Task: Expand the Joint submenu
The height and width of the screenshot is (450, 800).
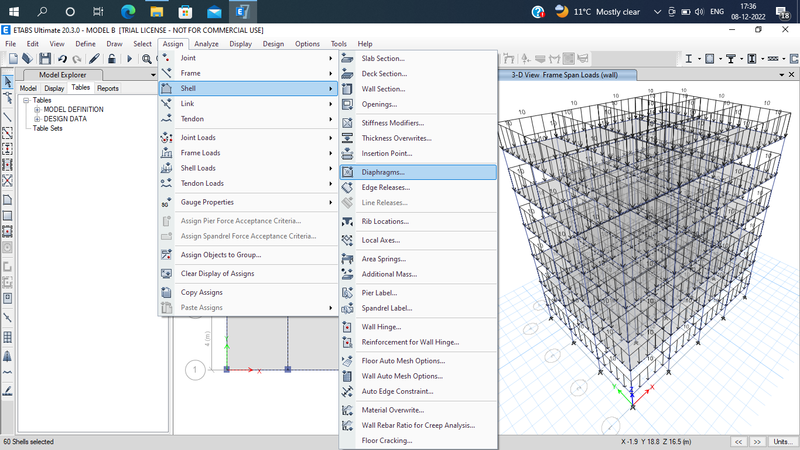Action: point(248,58)
